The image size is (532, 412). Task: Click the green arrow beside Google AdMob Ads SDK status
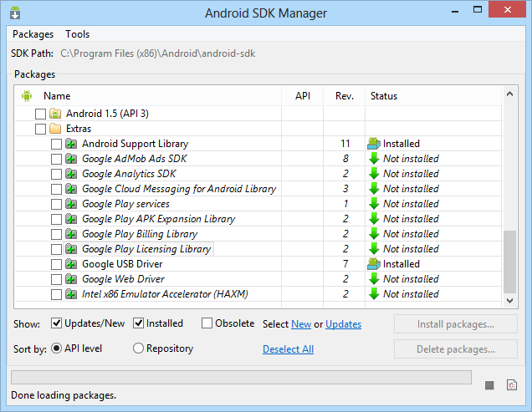coord(374,159)
